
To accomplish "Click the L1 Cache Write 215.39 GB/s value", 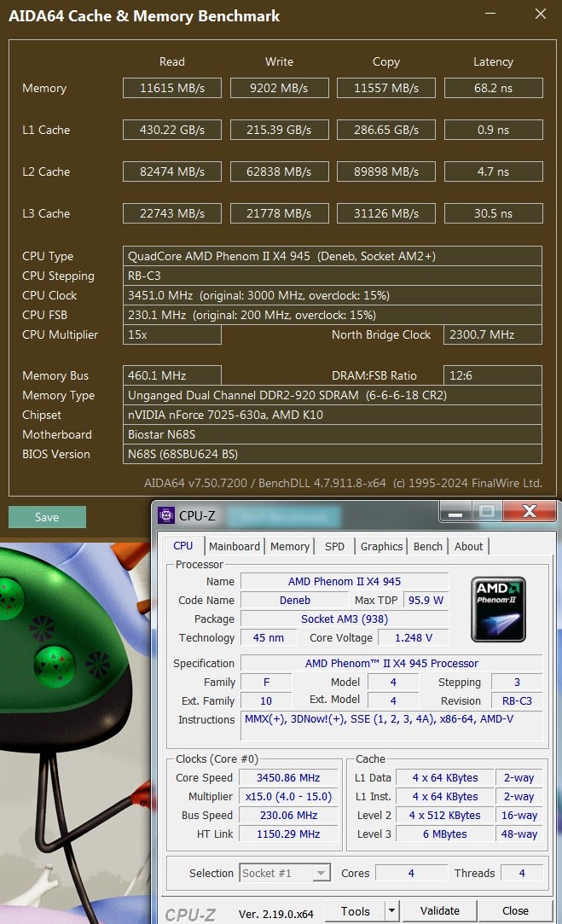I will click(279, 130).
